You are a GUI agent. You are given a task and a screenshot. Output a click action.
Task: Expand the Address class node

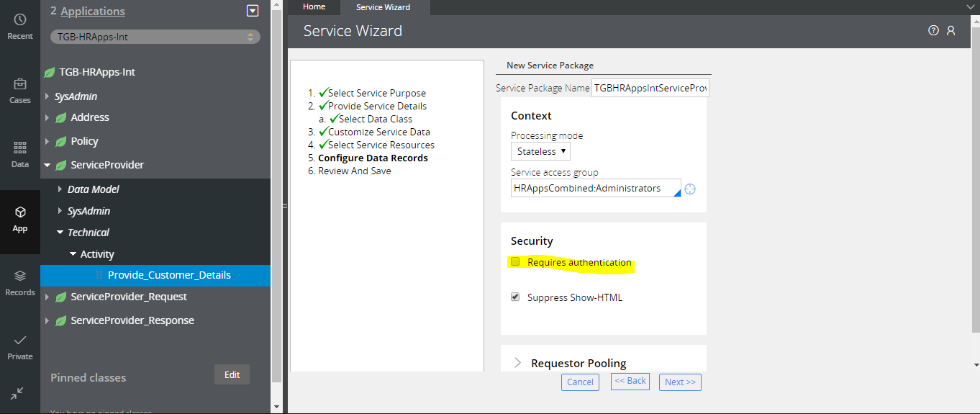(47, 117)
